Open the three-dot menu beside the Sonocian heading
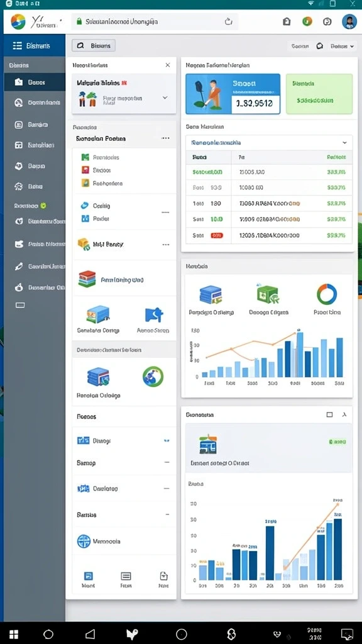 pos(165,138)
